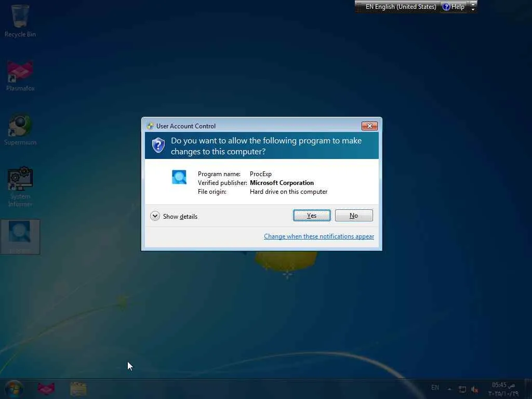This screenshot has height=399, width=532.
Task: Open Change when these notifications appear link
Action: [319, 236]
